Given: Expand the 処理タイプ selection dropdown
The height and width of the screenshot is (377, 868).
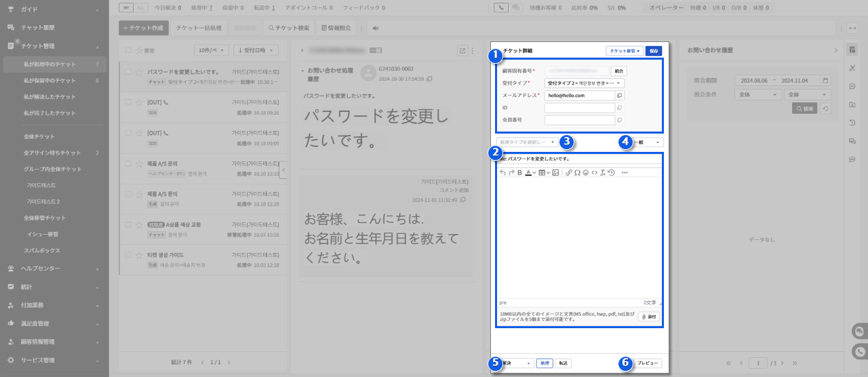Looking at the screenshot, I should (x=527, y=142).
